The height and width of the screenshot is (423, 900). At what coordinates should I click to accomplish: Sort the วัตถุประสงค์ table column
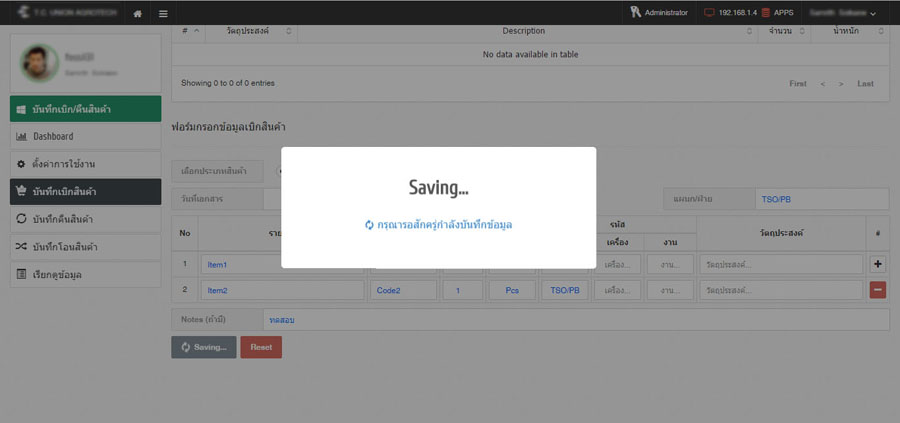click(x=251, y=31)
